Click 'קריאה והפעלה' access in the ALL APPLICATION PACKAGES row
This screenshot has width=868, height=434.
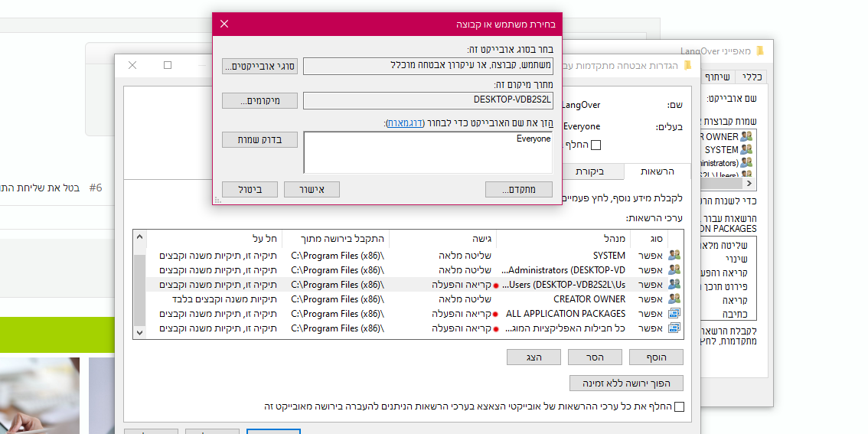coord(462,313)
